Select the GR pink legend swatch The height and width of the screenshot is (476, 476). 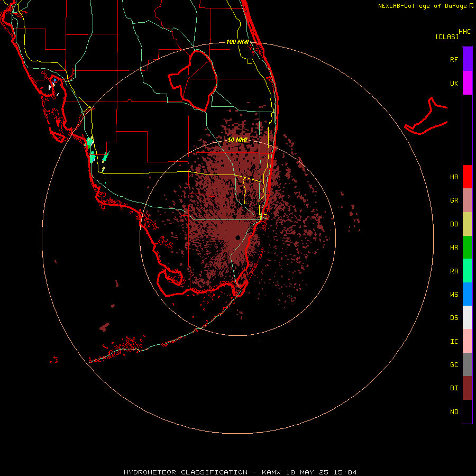(x=467, y=200)
